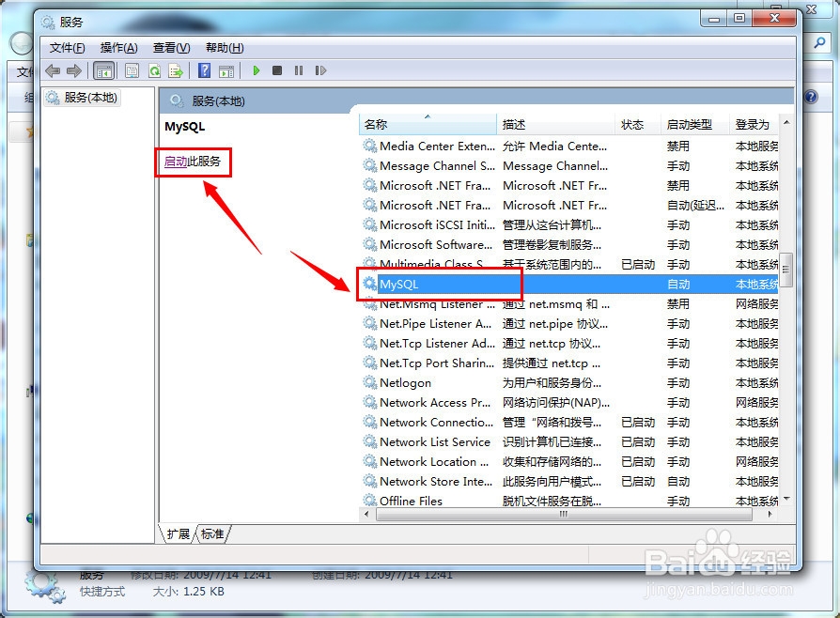The width and height of the screenshot is (840, 618).
Task: Select the Microsoft Software... service name
Action: coord(436,245)
